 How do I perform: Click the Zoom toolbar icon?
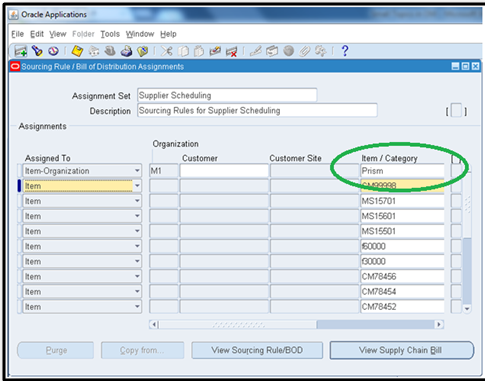tap(272, 51)
